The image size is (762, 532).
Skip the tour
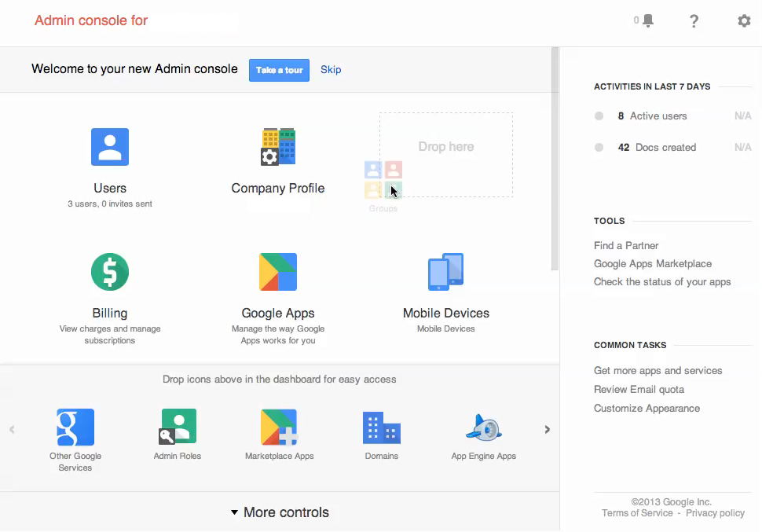pos(331,69)
